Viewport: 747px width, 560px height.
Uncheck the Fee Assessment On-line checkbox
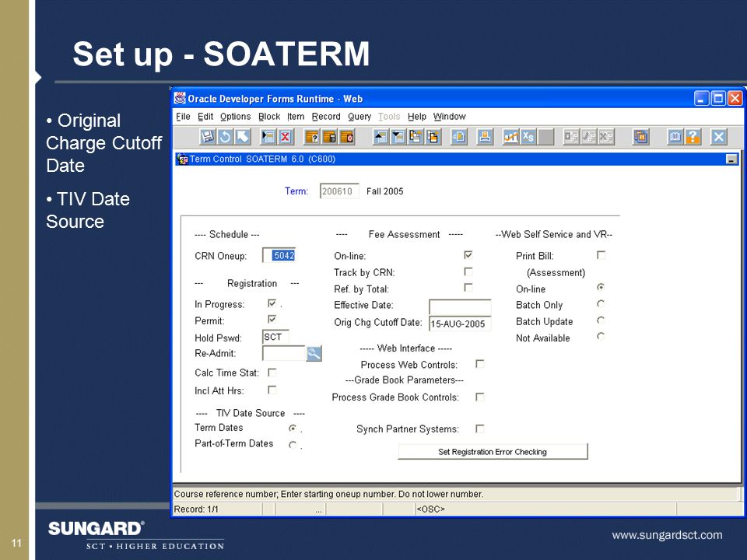pos(468,255)
